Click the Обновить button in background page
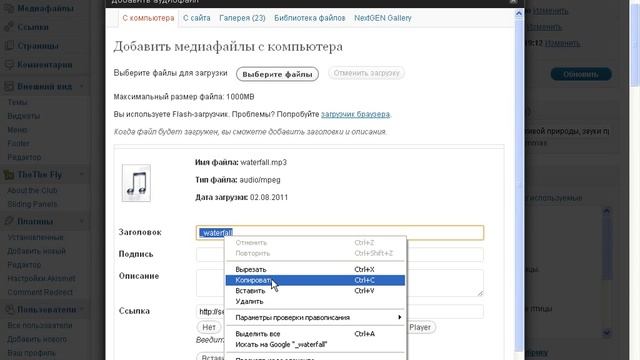Screen dimensions: 640x360 (x=581, y=74)
